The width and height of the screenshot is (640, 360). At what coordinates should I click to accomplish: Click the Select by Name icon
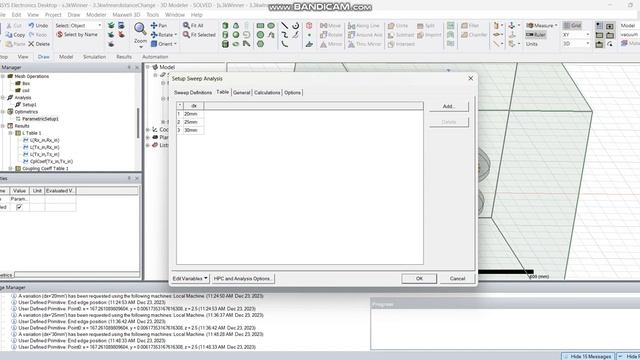60,35
